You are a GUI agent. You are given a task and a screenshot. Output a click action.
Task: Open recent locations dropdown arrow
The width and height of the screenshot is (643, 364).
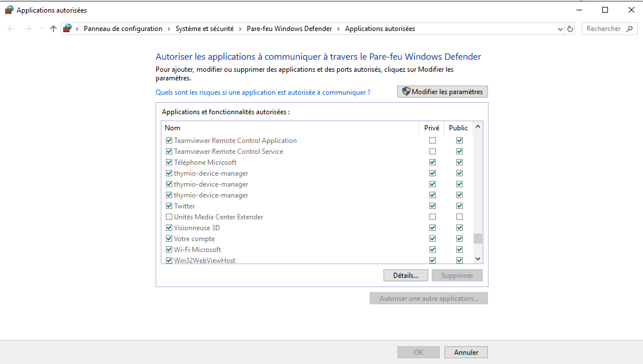41,29
